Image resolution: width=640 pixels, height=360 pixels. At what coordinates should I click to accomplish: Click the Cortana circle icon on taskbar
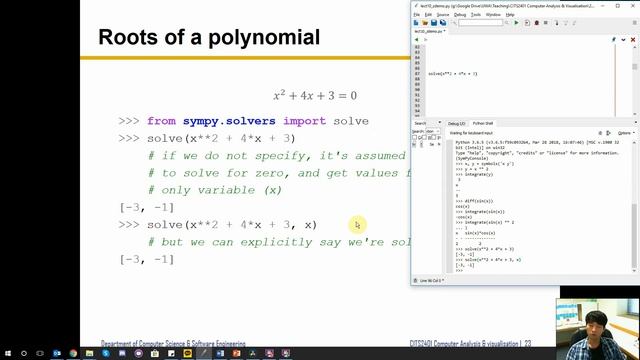click(x=24, y=353)
